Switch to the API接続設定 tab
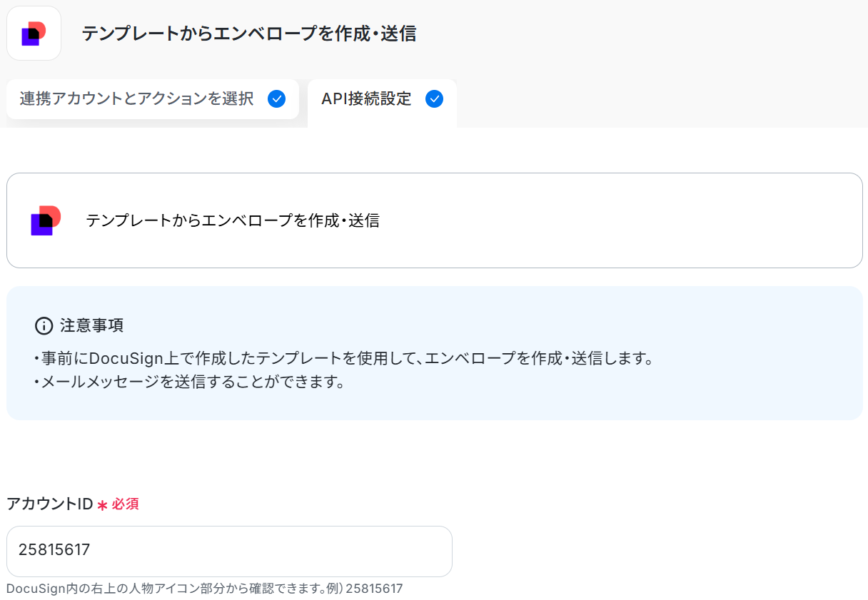This screenshot has width=868, height=600. tap(366, 99)
